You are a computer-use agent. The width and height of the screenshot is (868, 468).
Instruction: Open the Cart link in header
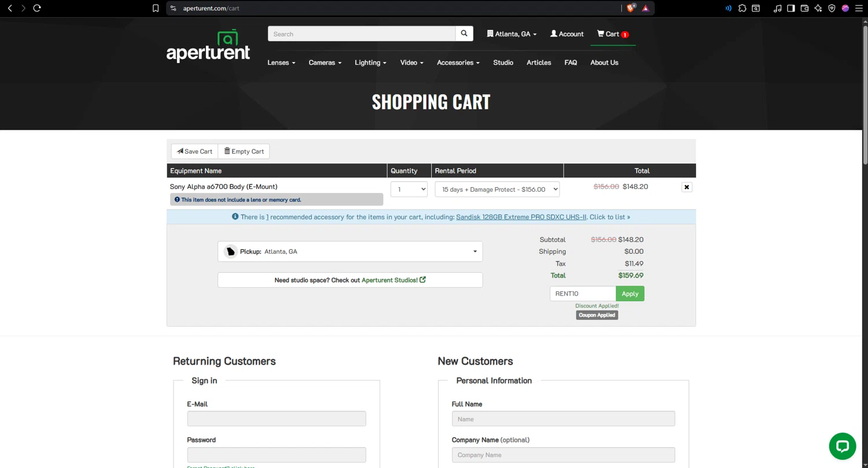[x=613, y=34]
